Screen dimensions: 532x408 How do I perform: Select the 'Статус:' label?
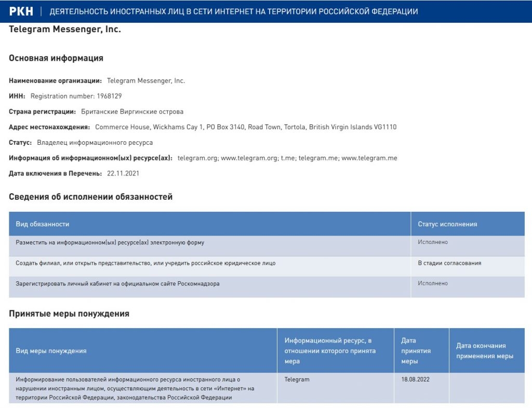[x=20, y=143]
